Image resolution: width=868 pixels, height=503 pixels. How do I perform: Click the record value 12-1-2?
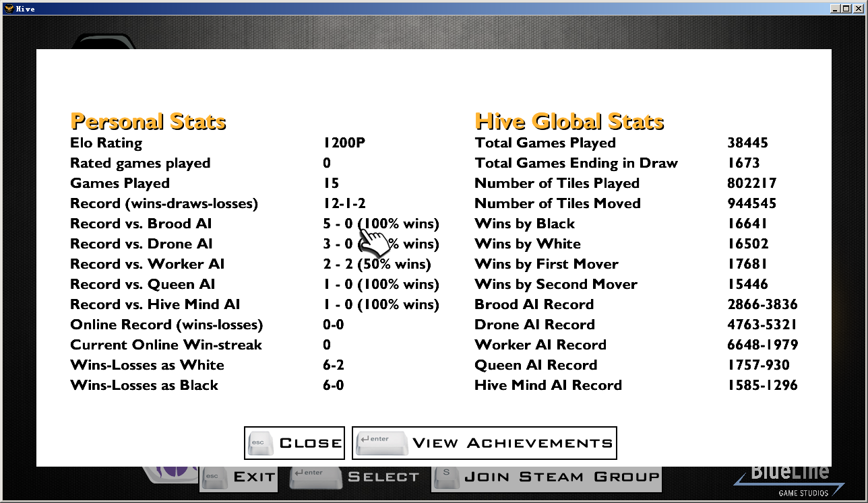pyautogui.click(x=344, y=203)
